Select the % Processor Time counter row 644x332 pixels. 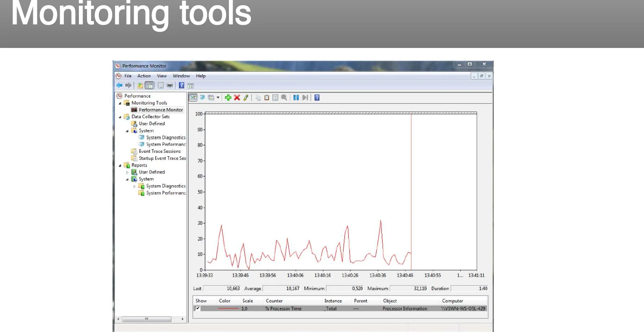(340, 308)
